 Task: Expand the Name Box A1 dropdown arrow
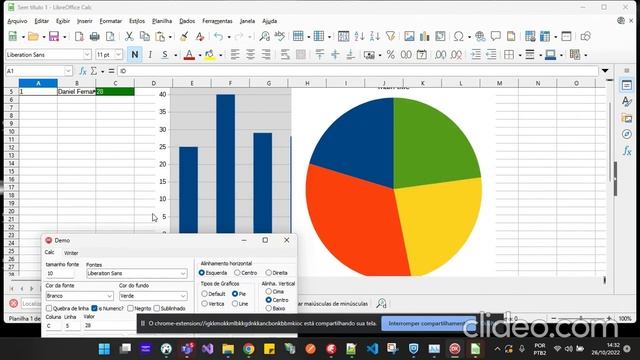click(68, 71)
